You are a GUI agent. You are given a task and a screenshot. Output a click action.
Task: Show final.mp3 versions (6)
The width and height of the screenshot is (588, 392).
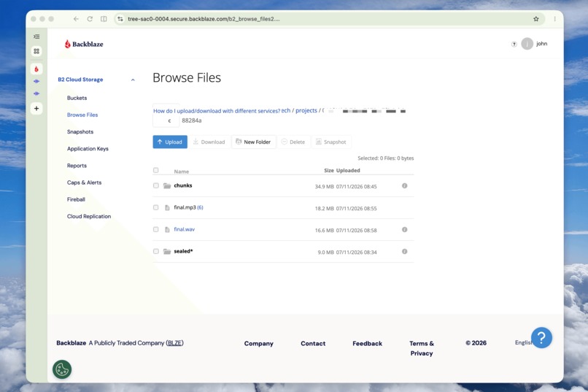pos(200,207)
